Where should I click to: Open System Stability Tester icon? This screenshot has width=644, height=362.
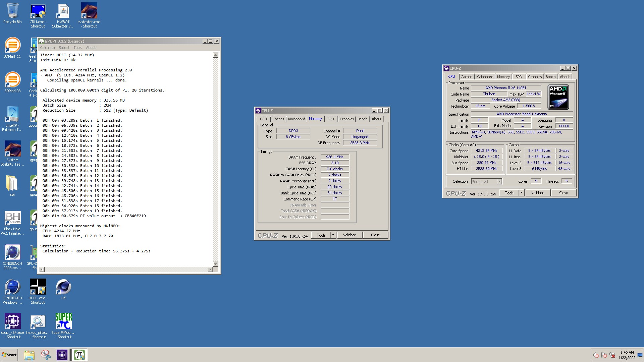click(x=12, y=154)
